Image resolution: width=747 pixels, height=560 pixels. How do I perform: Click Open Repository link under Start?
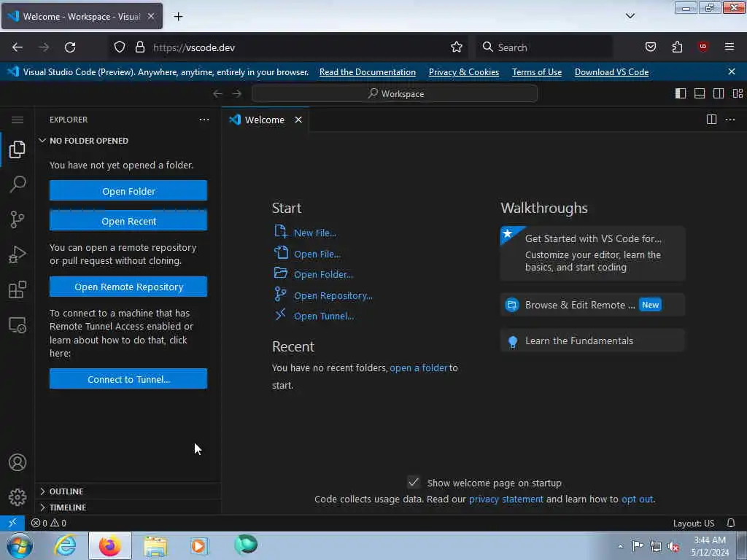[333, 295]
